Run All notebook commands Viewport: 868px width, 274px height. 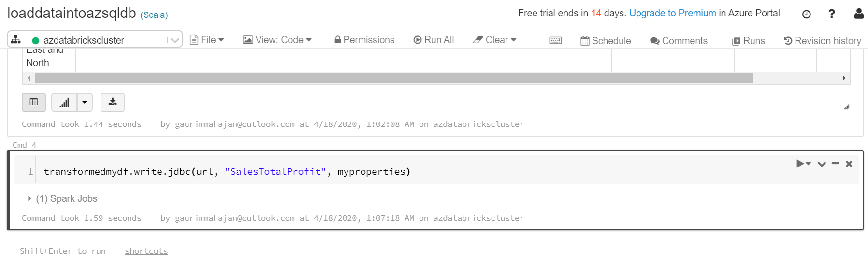pyautogui.click(x=434, y=40)
